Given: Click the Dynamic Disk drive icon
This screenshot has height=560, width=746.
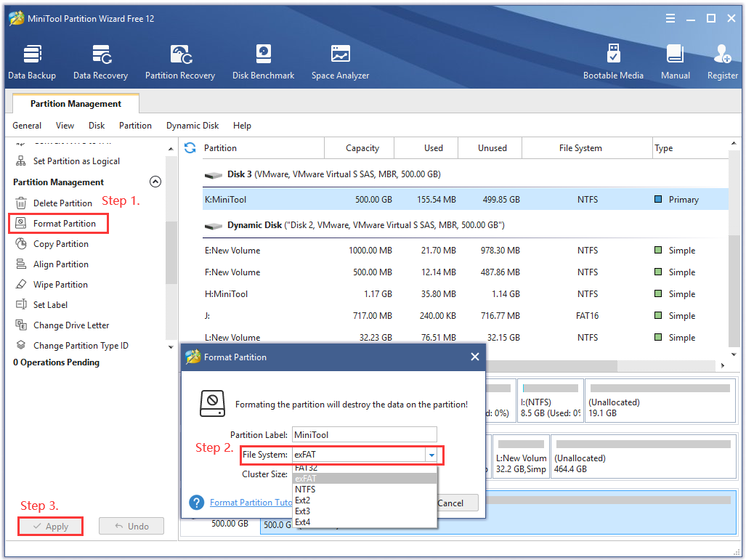Looking at the screenshot, I should coord(214,226).
